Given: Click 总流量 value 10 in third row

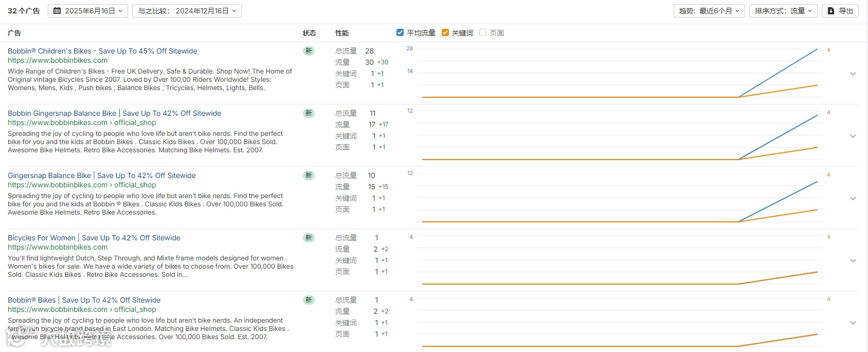Looking at the screenshot, I should pyautogui.click(x=371, y=175).
